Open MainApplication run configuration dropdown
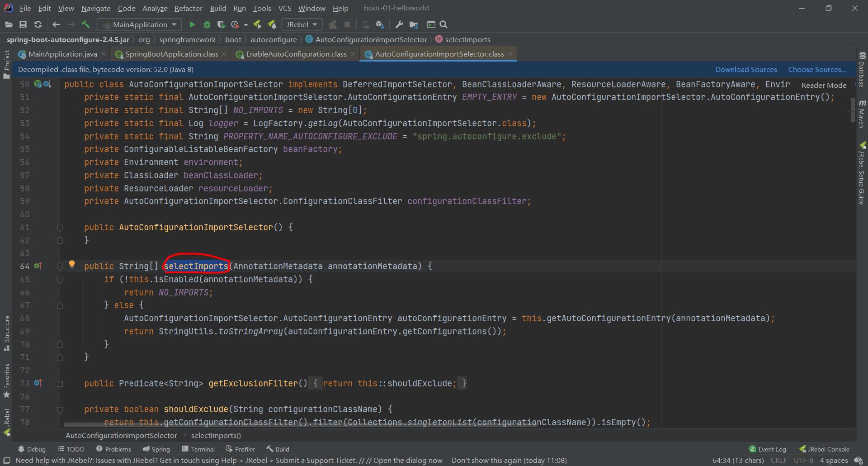The height and width of the screenshot is (466, 868). pos(140,24)
